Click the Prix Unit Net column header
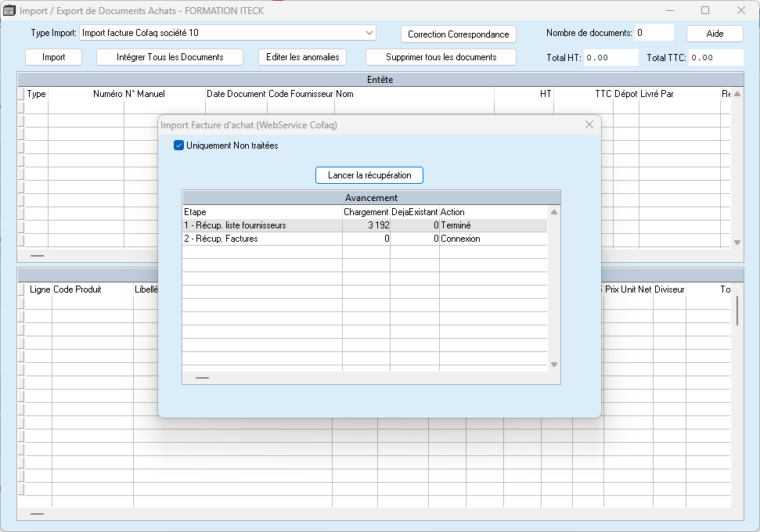Screen dimensions: 760x532 click(x=629, y=289)
